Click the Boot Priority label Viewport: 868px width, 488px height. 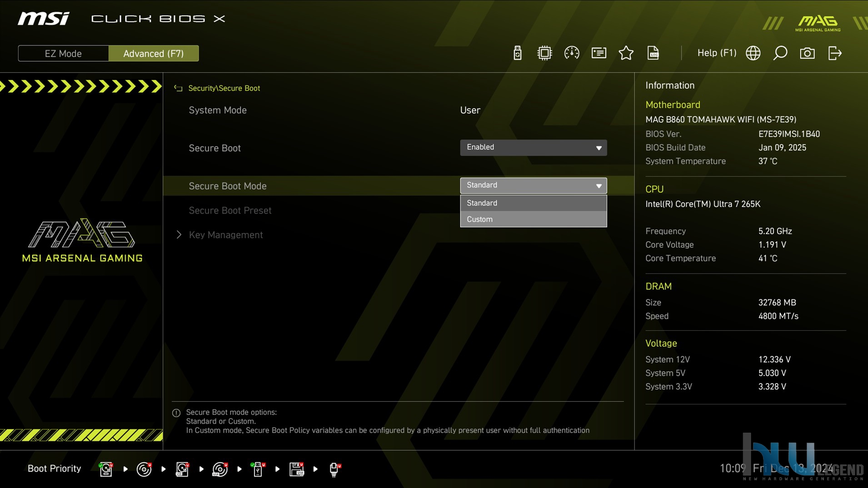click(54, 468)
